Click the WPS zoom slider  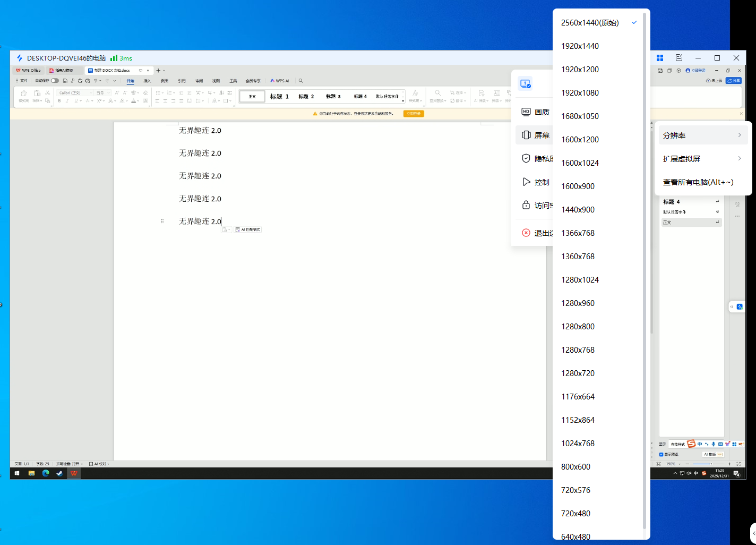(x=709, y=464)
